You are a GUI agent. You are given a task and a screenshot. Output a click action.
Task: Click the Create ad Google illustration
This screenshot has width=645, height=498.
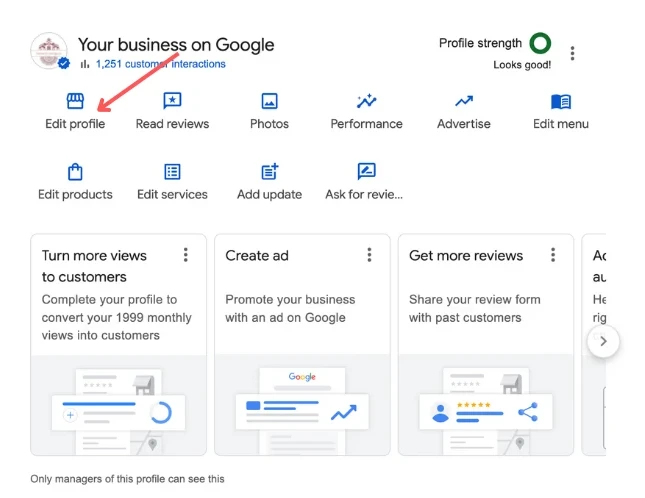pyautogui.click(x=302, y=405)
